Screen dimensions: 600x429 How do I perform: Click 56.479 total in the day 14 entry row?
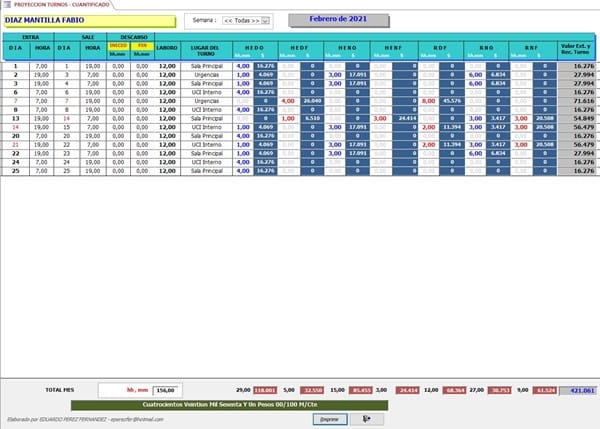(x=576, y=127)
